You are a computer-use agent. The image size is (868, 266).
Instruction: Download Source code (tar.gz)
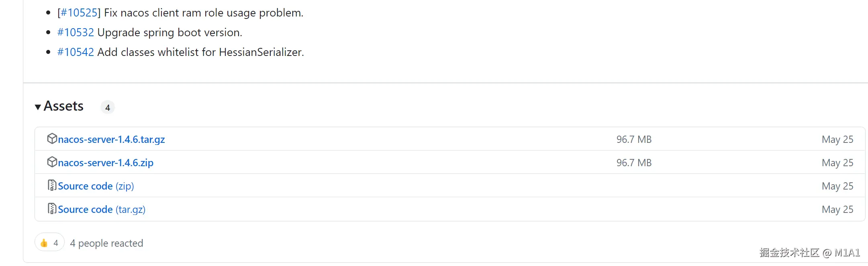pos(101,210)
